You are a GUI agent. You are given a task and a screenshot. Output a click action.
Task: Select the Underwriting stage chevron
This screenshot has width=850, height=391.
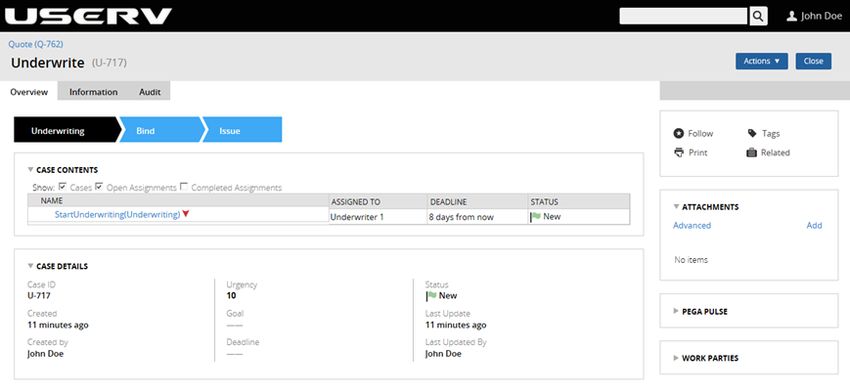pyautogui.click(x=66, y=131)
